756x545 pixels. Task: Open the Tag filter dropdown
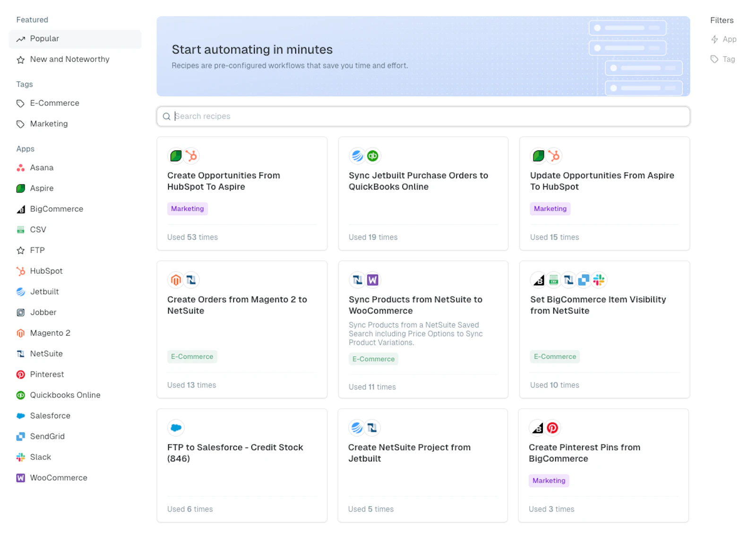[722, 59]
